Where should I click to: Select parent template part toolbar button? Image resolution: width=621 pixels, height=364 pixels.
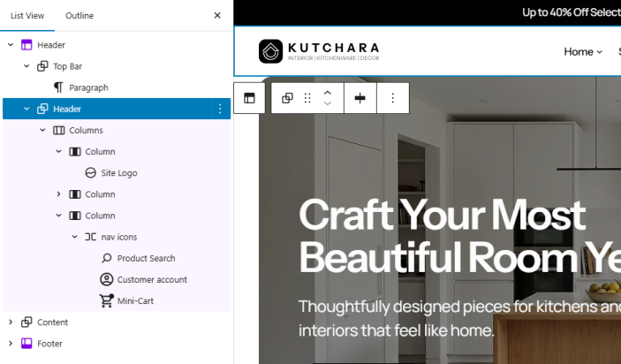(249, 98)
